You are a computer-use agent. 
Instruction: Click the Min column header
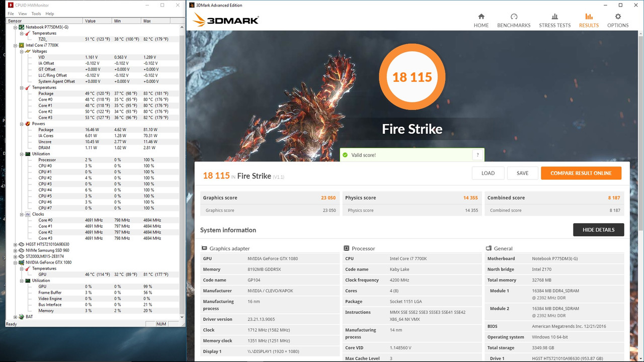pyautogui.click(x=126, y=21)
